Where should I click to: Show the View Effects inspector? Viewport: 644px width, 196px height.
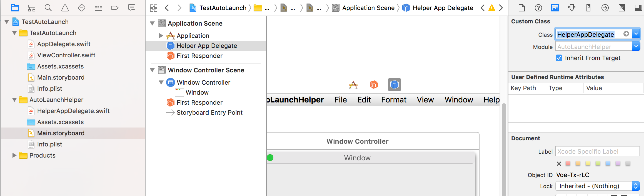638,8
